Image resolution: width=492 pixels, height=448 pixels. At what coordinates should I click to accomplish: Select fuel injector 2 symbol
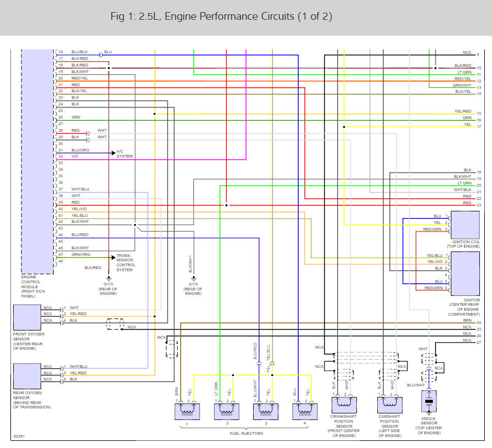tap(227, 411)
